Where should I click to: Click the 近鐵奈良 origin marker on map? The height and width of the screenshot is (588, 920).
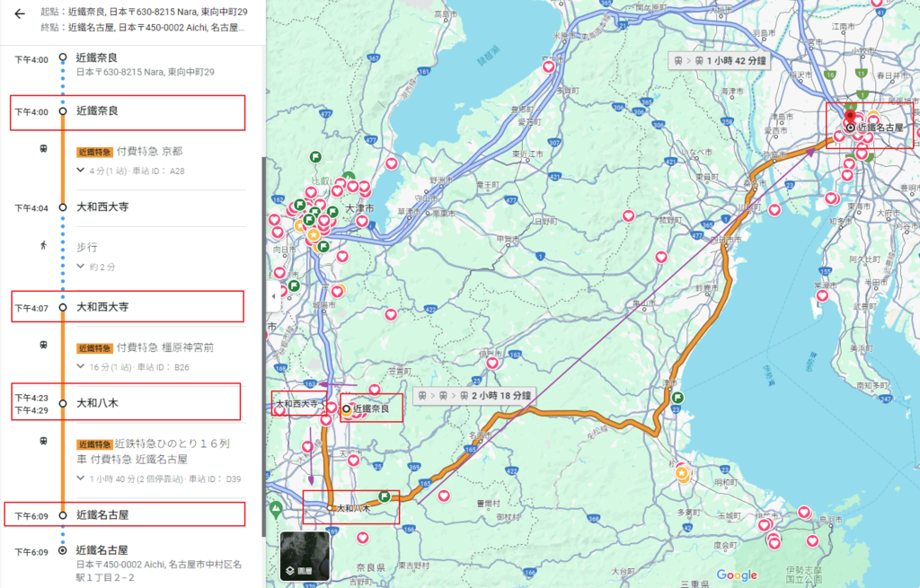[x=346, y=408]
